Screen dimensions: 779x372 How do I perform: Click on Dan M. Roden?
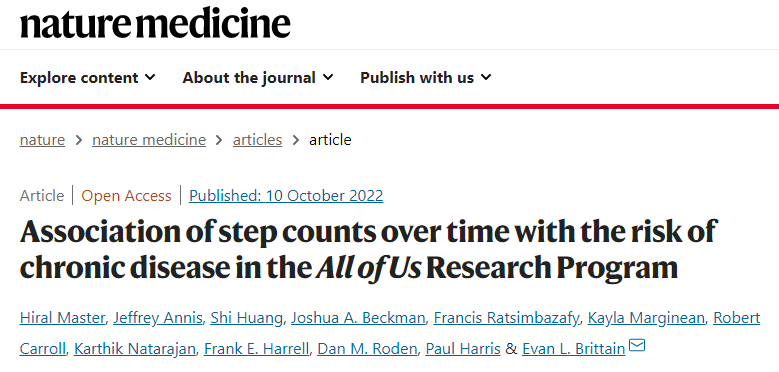click(x=367, y=349)
